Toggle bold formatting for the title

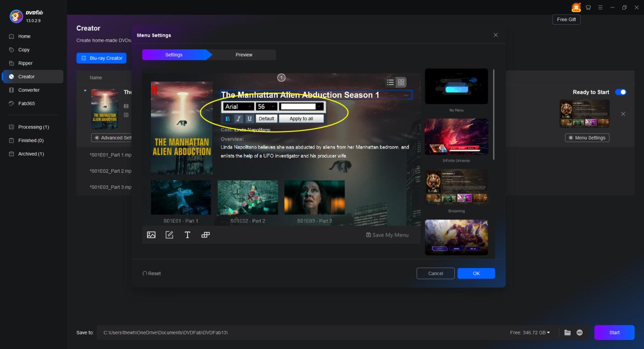click(227, 119)
